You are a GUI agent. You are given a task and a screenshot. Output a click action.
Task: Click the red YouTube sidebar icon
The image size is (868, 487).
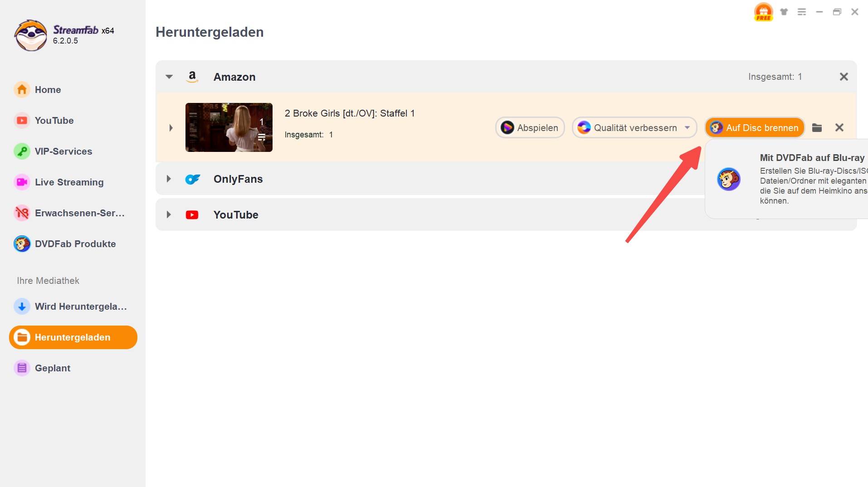[x=22, y=121]
